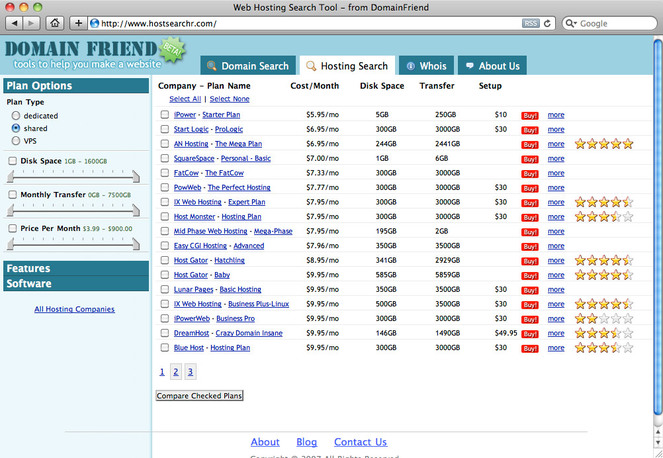
Task: Click Buy! for IX Web Hosting Expert Plan
Action: pos(529,203)
